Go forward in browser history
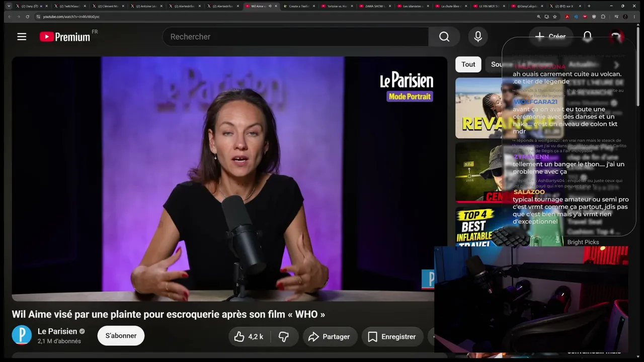 [x=18, y=17]
